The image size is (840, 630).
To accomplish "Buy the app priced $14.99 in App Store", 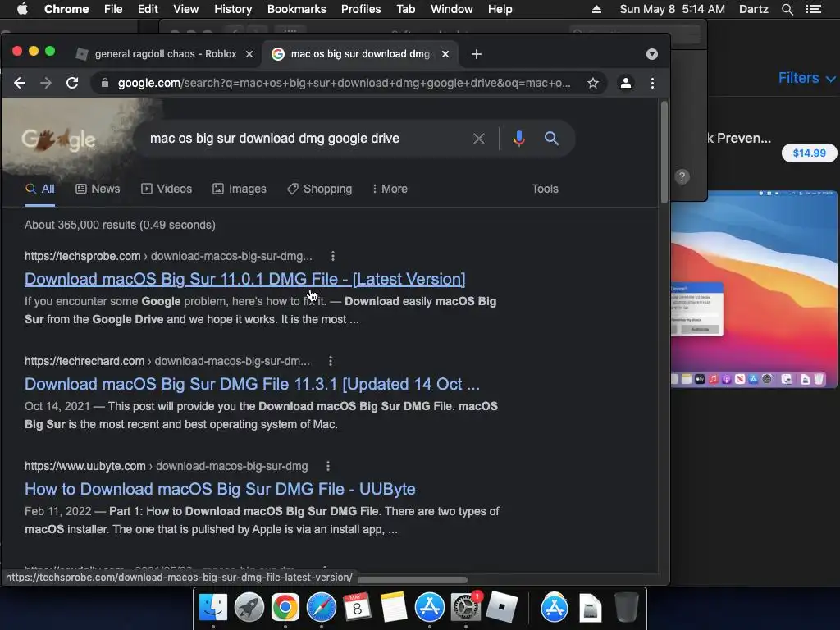I will [x=809, y=153].
